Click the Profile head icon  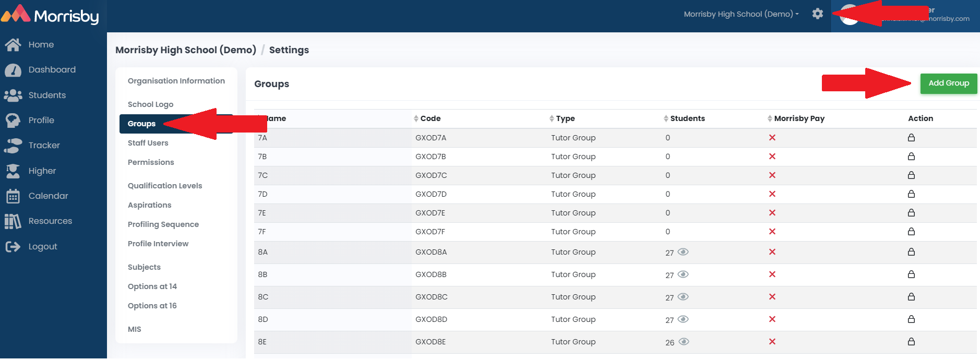pyautogui.click(x=13, y=121)
